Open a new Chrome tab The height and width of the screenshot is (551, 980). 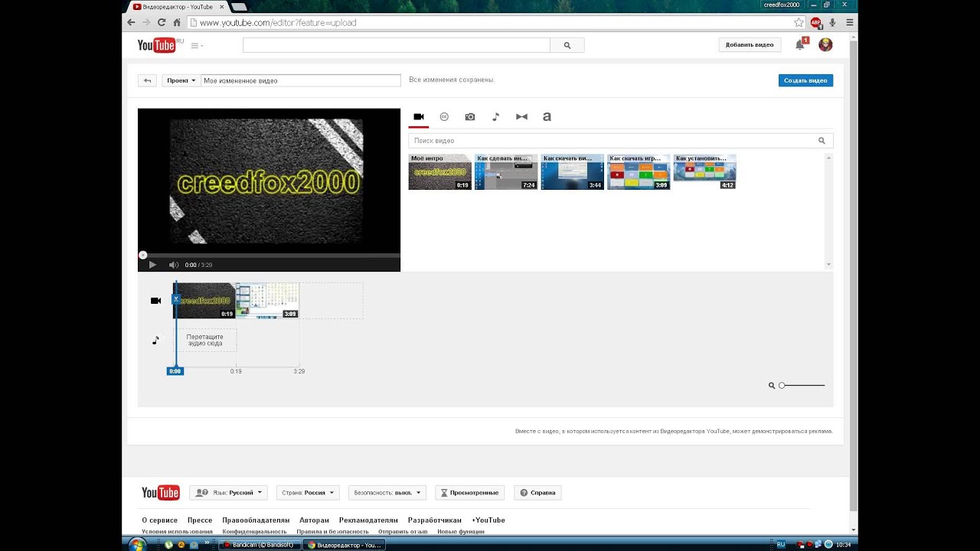239,7
